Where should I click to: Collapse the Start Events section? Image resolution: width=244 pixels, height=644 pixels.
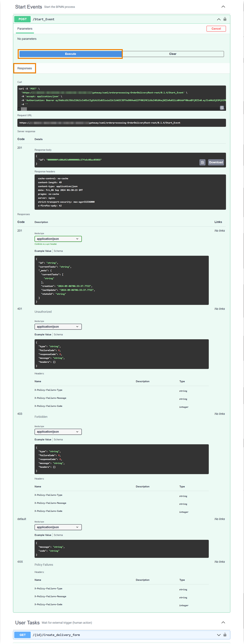(x=223, y=7)
